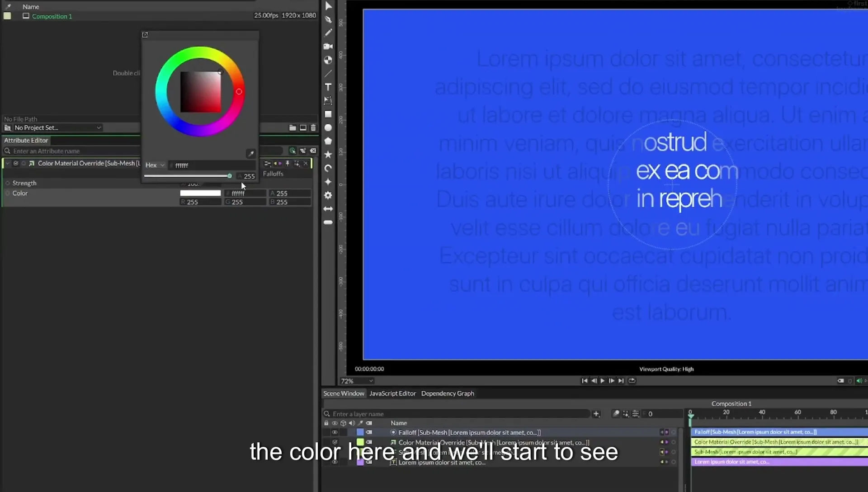Detach the color picker into a window

click(x=145, y=35)
